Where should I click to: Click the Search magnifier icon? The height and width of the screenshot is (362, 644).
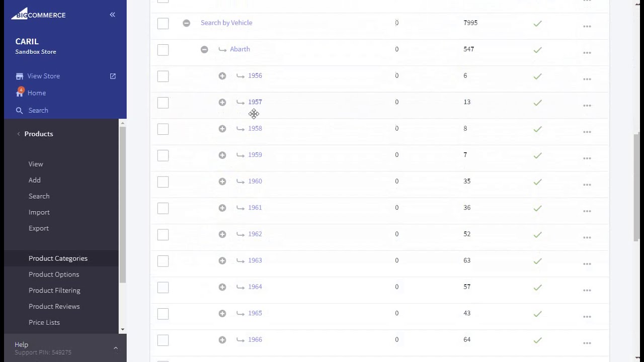point(20,111)
